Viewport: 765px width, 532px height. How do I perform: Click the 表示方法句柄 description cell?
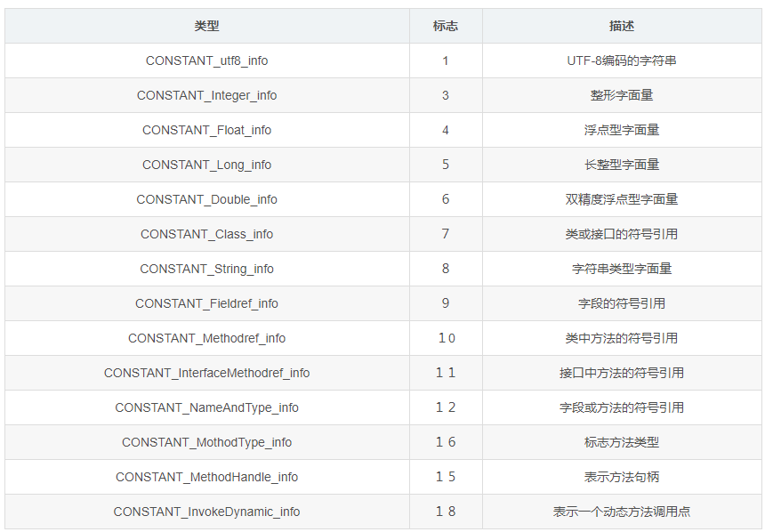(x=623, y=477)
